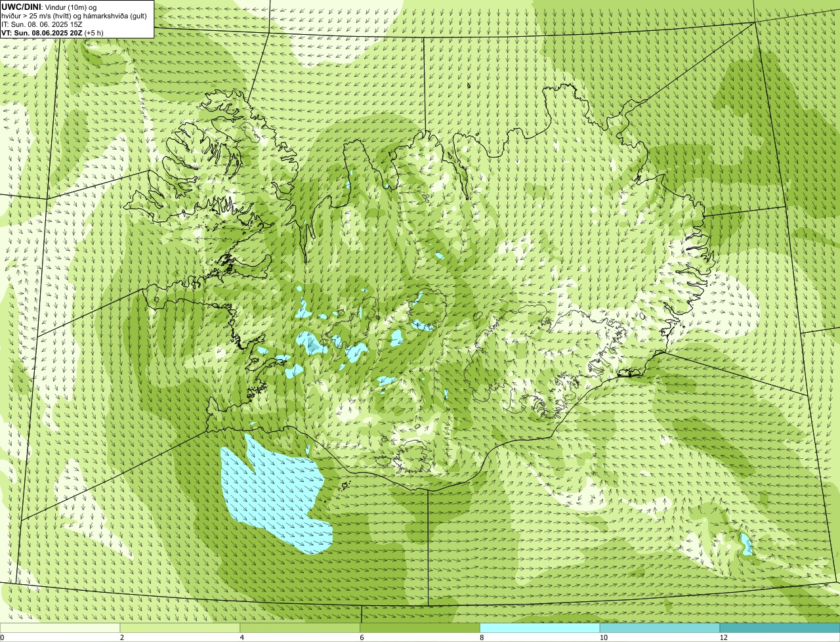Click the 'IT: Sun. 08. 06. 2025 15Z' line
840x642 pixels.
(42, 24)
